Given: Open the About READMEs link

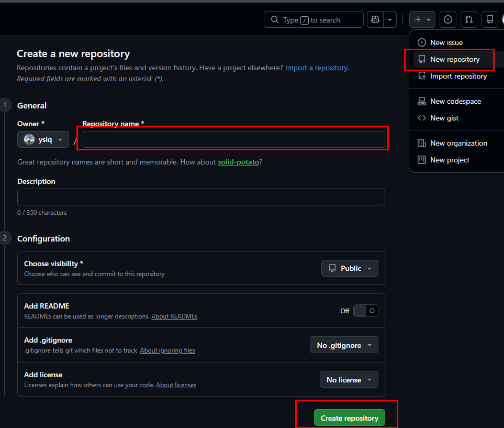Looking at the screenshot, I should pos(174,316).
